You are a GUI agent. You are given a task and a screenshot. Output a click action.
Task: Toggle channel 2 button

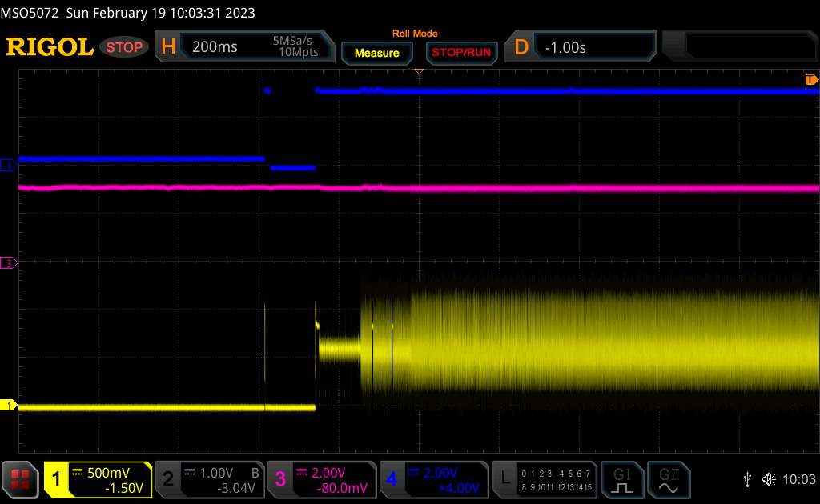[x=168, y=479]
